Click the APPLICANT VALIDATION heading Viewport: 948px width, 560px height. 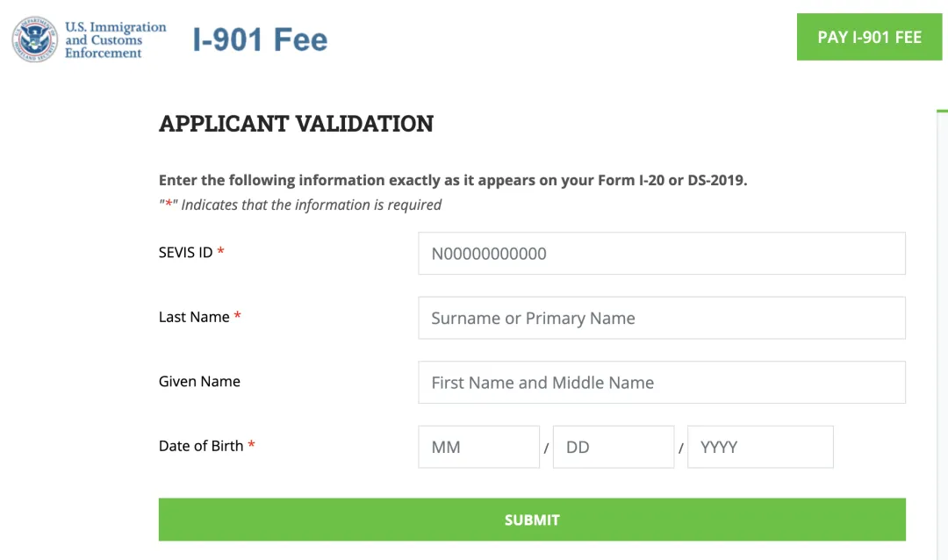[296, 124]
